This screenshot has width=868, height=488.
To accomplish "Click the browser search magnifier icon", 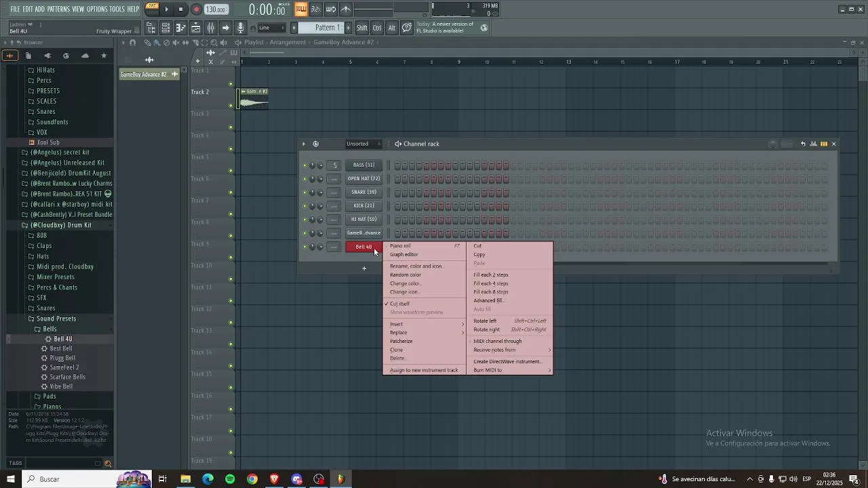I will (108, 464).
